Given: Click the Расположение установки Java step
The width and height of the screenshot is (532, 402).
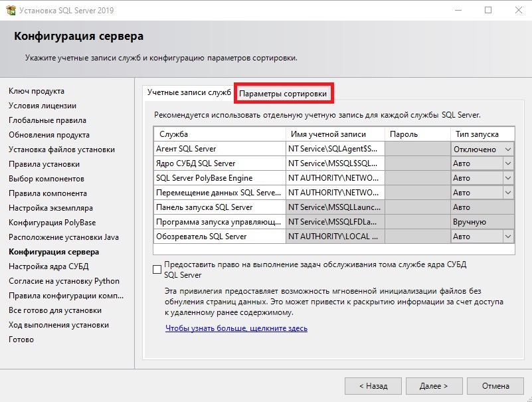Looking at the screenshot, I should (64, 237).
